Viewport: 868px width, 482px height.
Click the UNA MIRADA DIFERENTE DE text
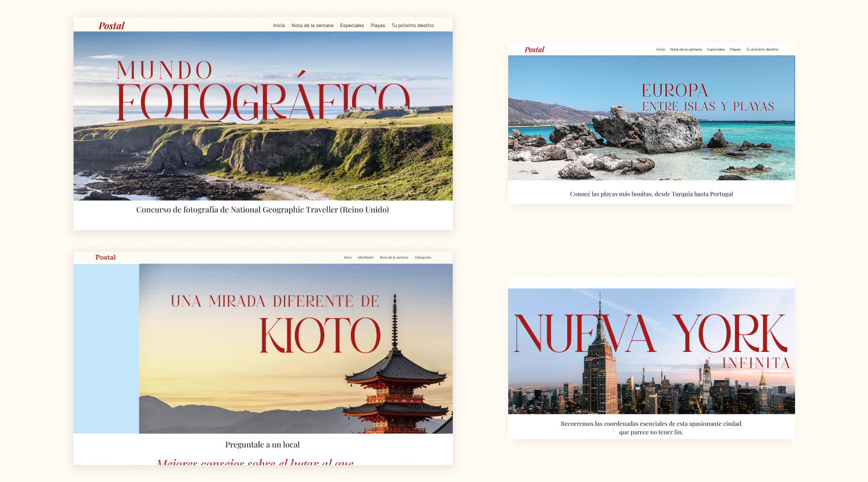275,301
